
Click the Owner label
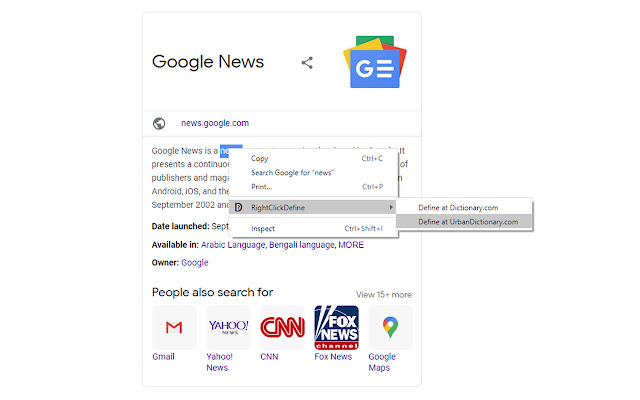pyautogui.click(x=165, y=263)
